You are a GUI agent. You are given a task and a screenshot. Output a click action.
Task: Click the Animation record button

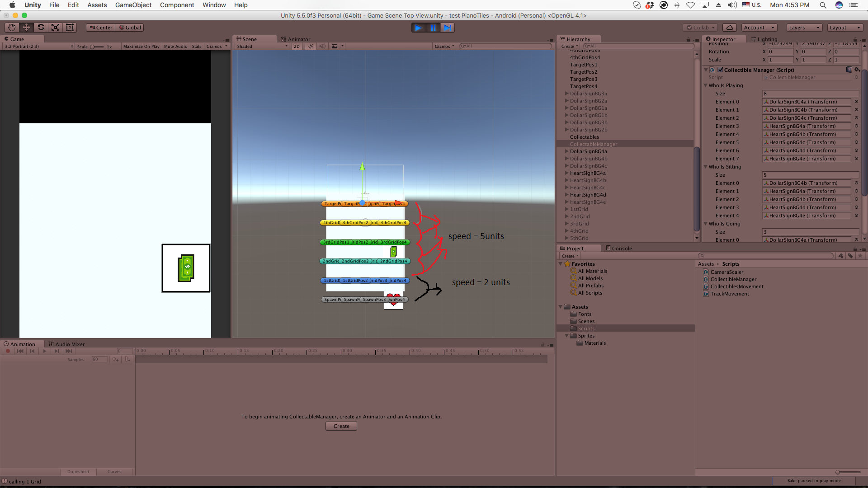tap(8, 351)
